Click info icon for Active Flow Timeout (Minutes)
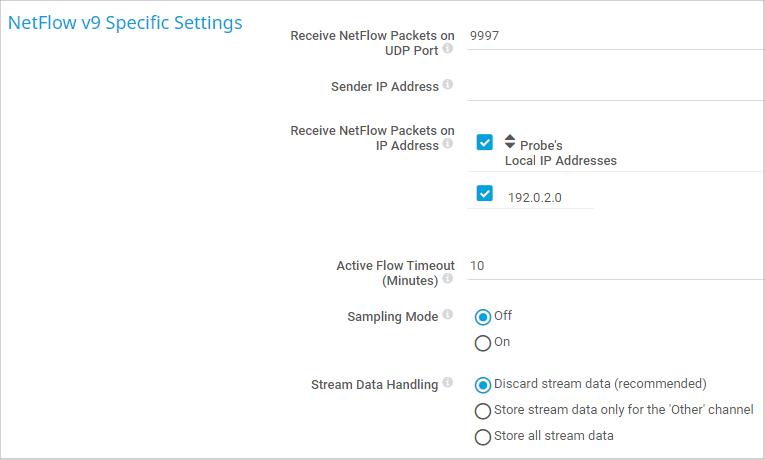This screenshot has width=765, height=460. tap(448, 279)
